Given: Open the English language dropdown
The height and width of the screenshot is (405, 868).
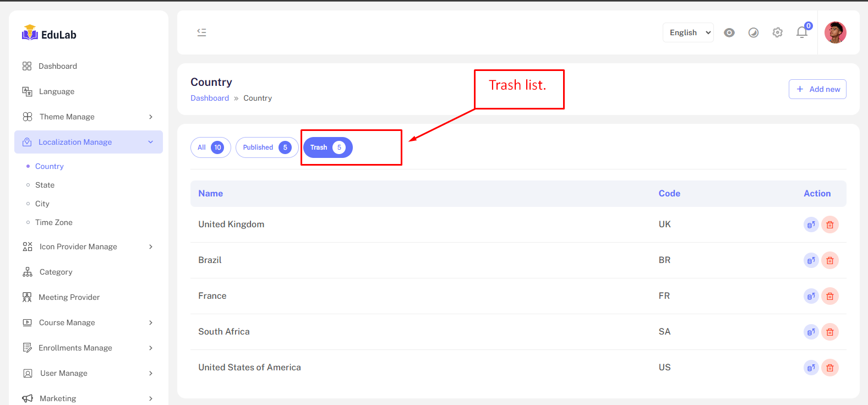Looking at the screenshot, I should coord(688,32).
